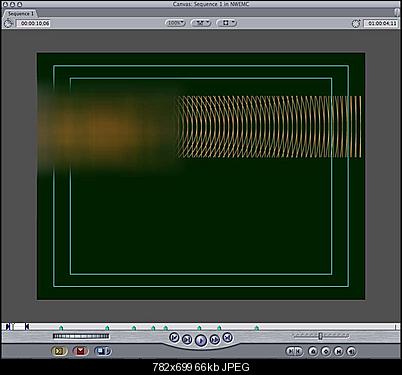Click the Match Frame button

pos(351,351)
